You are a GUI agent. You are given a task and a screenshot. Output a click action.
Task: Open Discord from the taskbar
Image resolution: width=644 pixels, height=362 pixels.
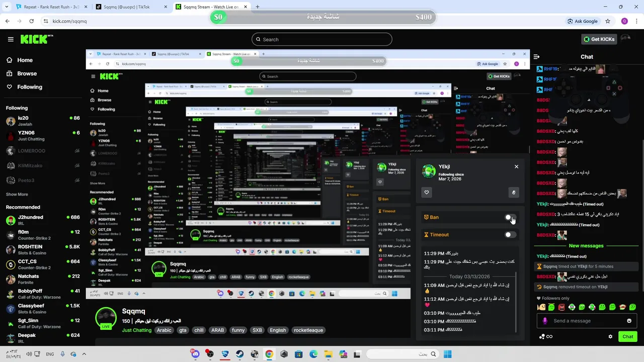[195, 354]
